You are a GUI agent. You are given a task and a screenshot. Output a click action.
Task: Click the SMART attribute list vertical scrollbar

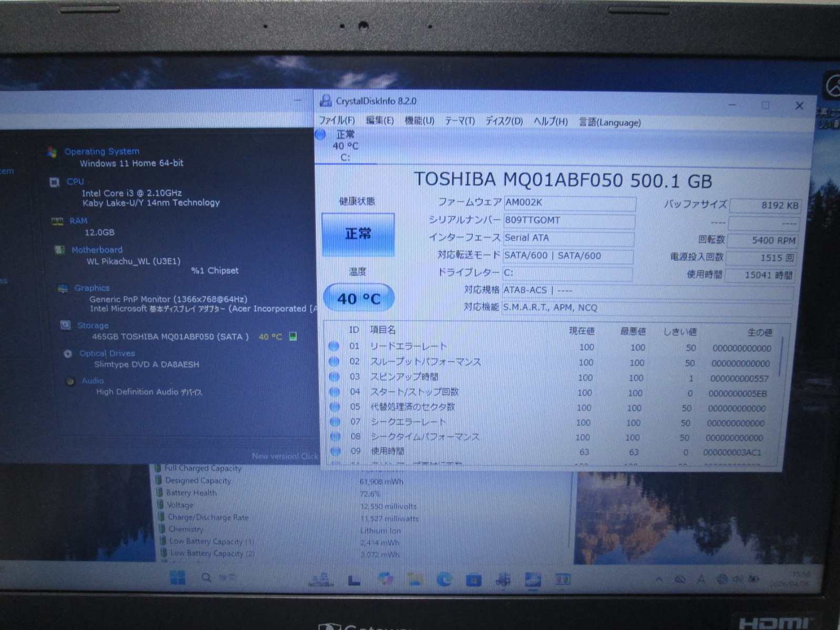(781, 357)
